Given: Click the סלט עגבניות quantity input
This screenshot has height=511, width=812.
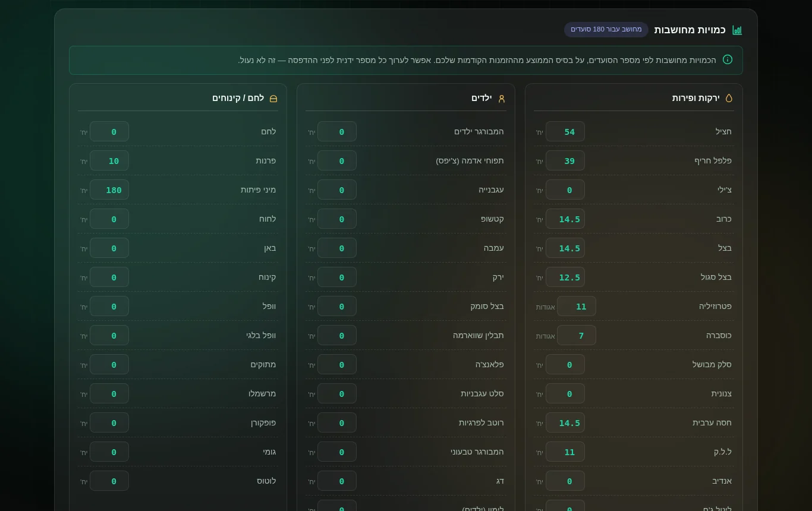Looking at the screenshot, I should click(x=337, y=393).
